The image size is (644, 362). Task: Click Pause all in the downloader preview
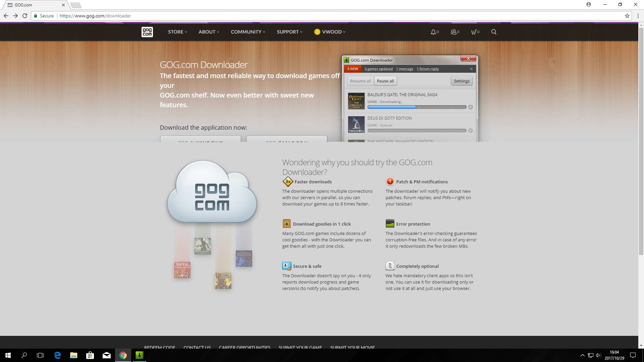[385, 81]
